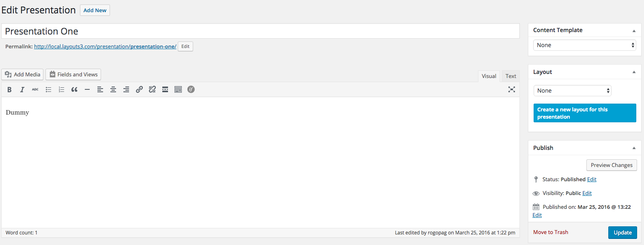644x245 pixels.
Task: Toggle bold formatting in editor toolbar
Action: [9, 89]
